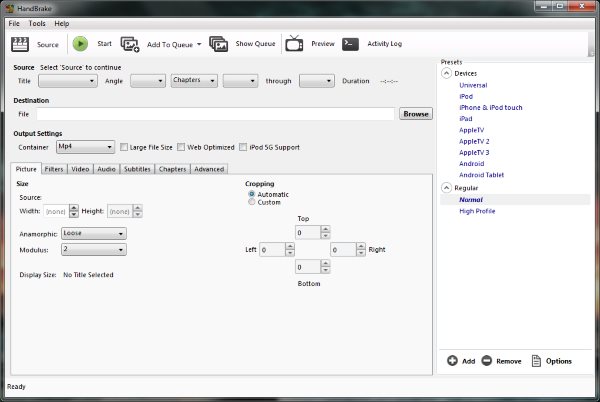The height and width of the screenshot is (402, 600).
Task: Open the start chapter dropdown before through
Action: tap(240, 81)
